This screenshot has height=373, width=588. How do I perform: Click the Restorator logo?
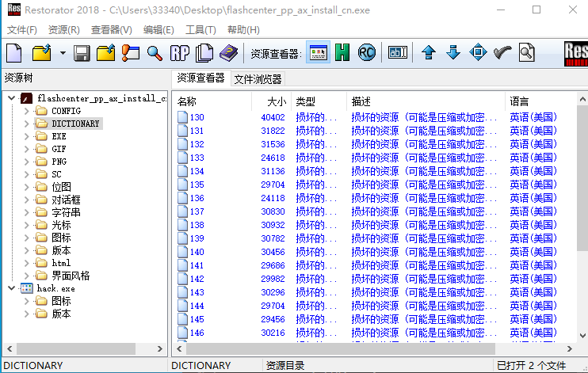(x=576, y=54)
